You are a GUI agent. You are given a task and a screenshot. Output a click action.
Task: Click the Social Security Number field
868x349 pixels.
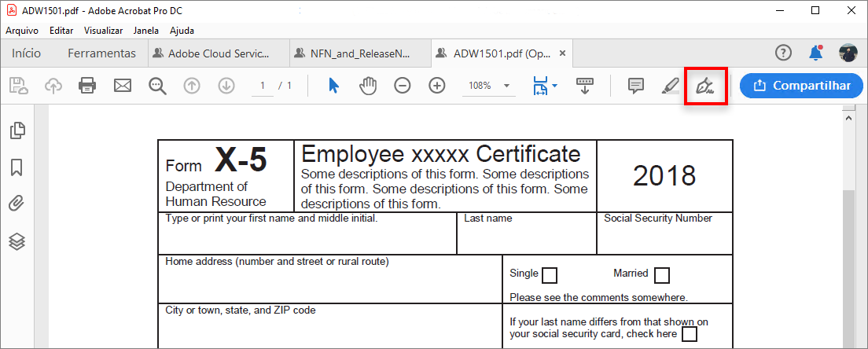tap(665, 233)
